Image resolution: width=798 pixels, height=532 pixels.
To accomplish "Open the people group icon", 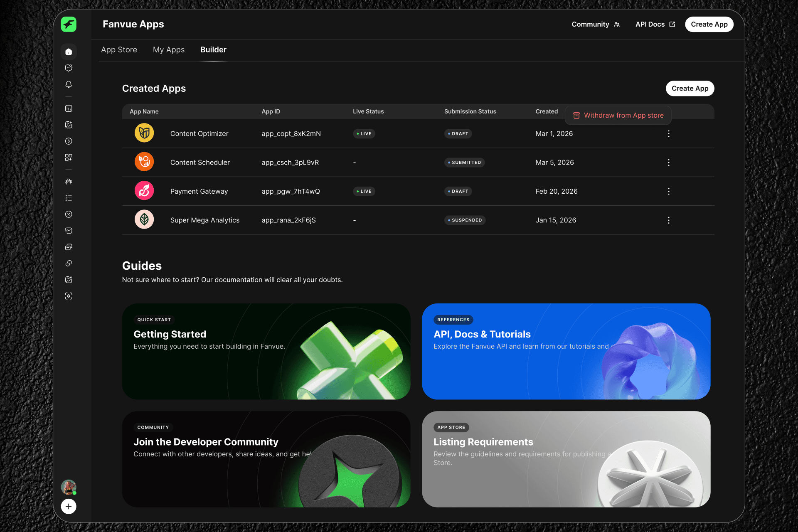I will coord(69,182).
